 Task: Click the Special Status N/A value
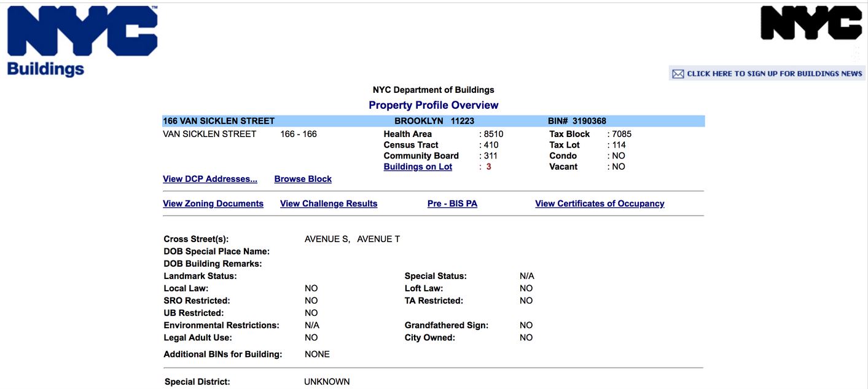point(527,276)
